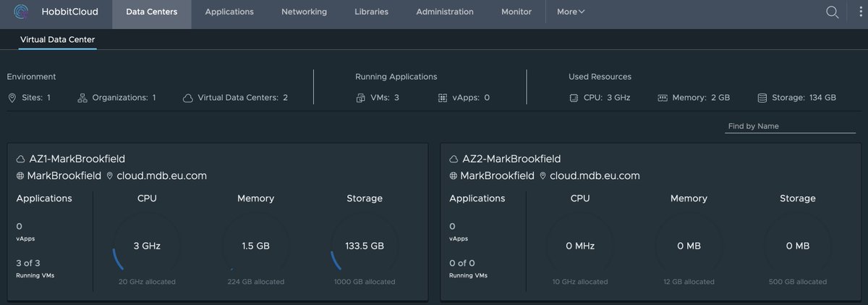868x305 pixels.
Task: Switch to the Networking menu
Action: 304,12
